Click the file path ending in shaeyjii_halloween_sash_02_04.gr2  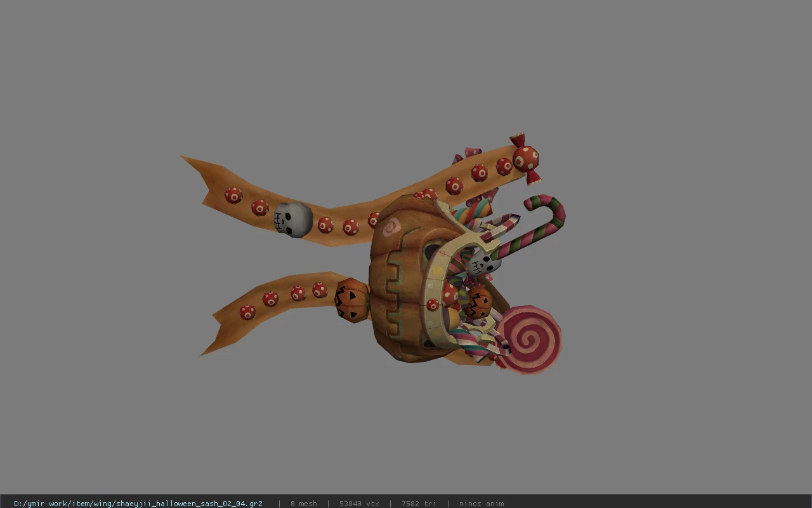pyautogui.click(x=138, y=504)
